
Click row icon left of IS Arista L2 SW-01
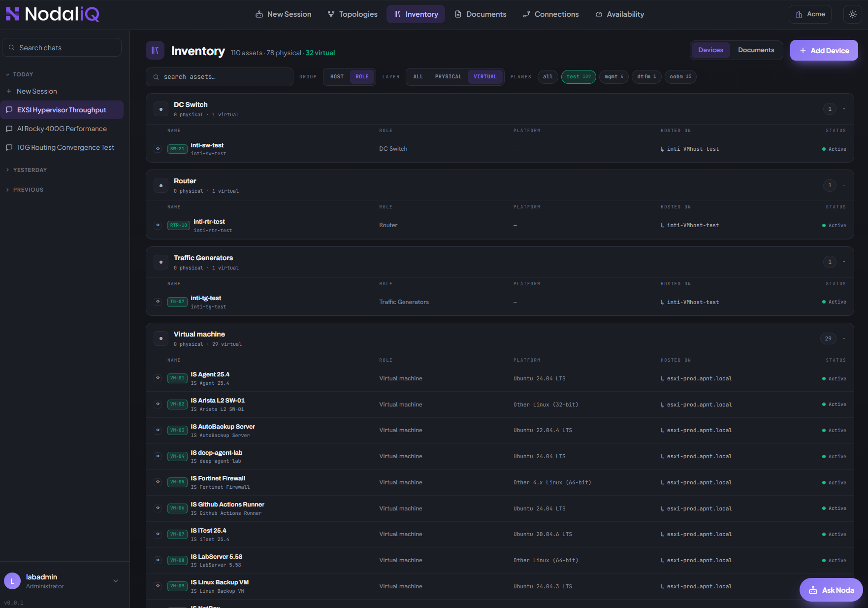(158, 404)
